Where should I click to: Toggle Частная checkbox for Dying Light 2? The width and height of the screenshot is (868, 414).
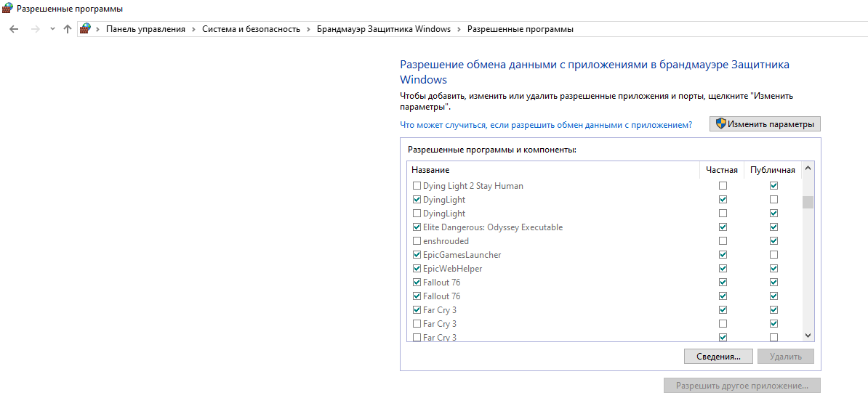pyautogui.click(x=723, y=186)
